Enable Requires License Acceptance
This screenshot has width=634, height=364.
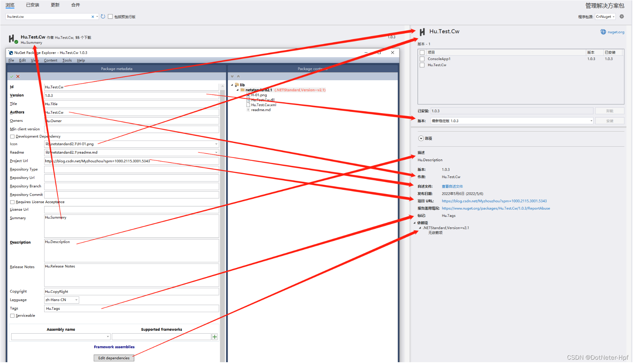tap(12, 202)
